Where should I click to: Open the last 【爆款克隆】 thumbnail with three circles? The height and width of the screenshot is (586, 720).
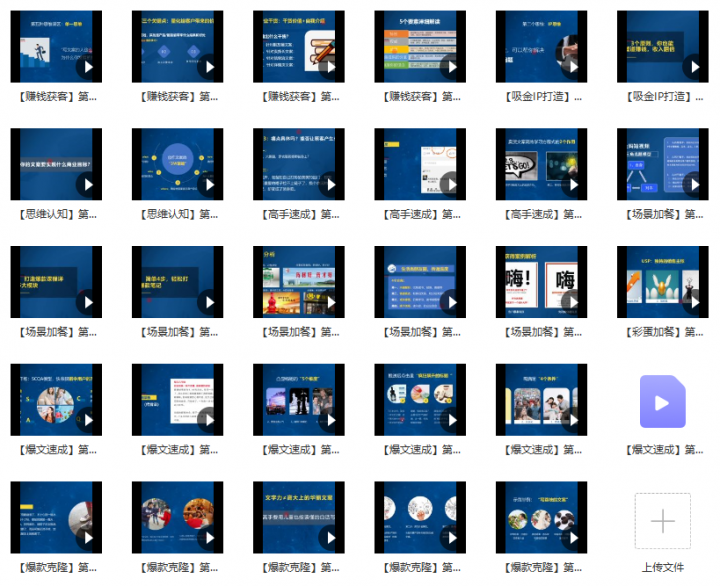point(541,517)
